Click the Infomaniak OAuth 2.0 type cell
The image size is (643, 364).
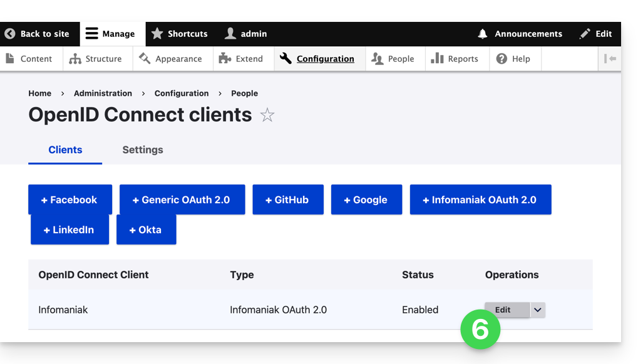click(278, 310)
